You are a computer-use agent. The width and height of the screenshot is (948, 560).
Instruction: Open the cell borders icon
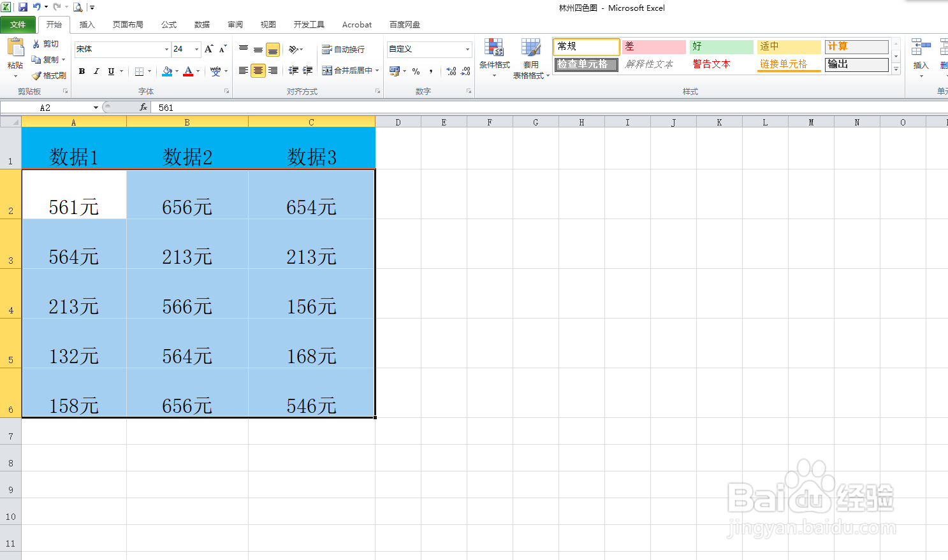140,71
